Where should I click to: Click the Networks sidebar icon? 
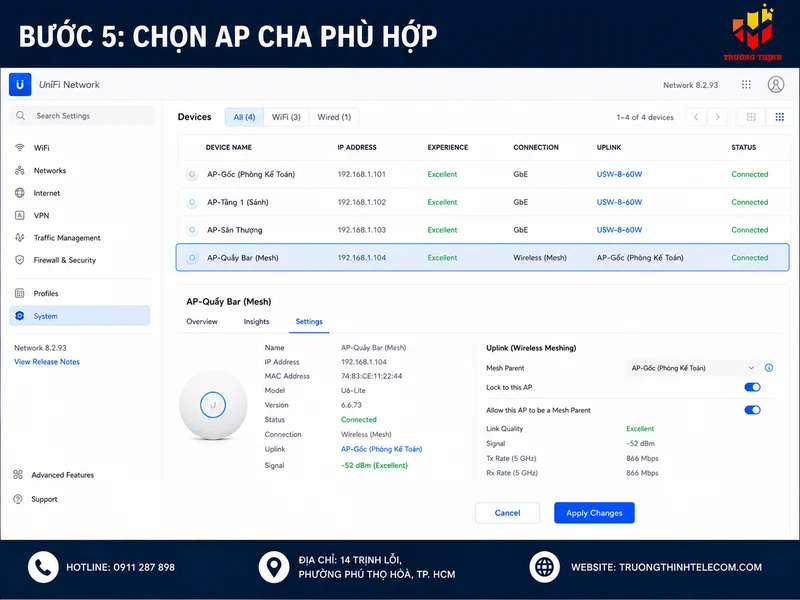click(x=19, y=170)
